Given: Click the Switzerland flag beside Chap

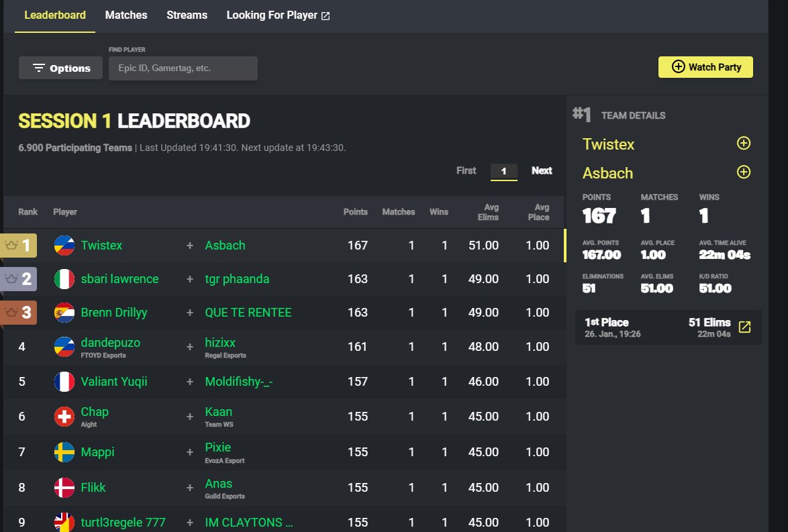Looking at the screenshot, I should (64, 417).
